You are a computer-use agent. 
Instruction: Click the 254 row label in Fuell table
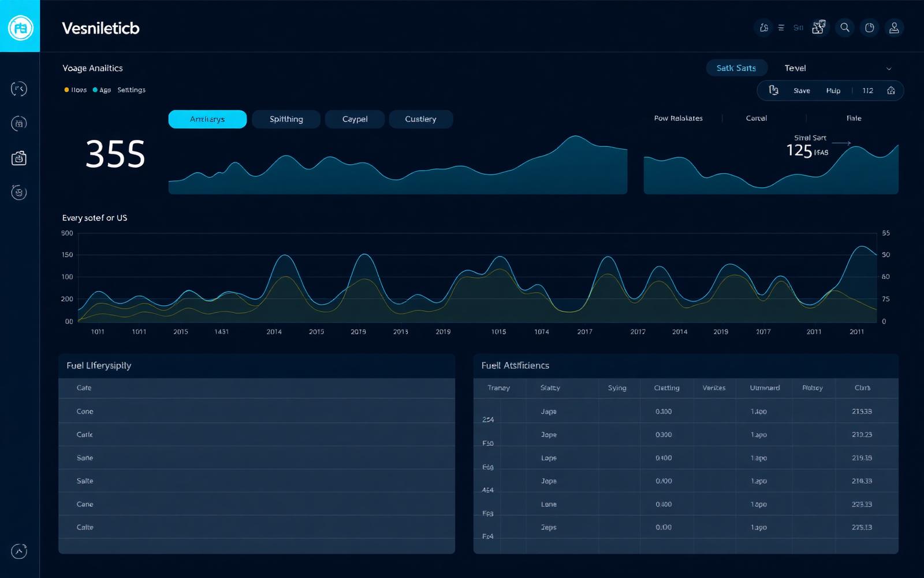(x=488, y=420)
